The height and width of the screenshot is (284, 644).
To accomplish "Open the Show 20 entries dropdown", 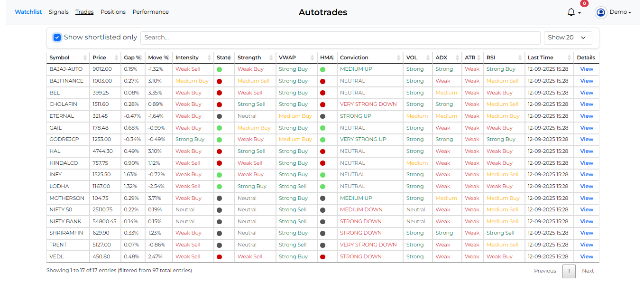I will coord(568,37).
